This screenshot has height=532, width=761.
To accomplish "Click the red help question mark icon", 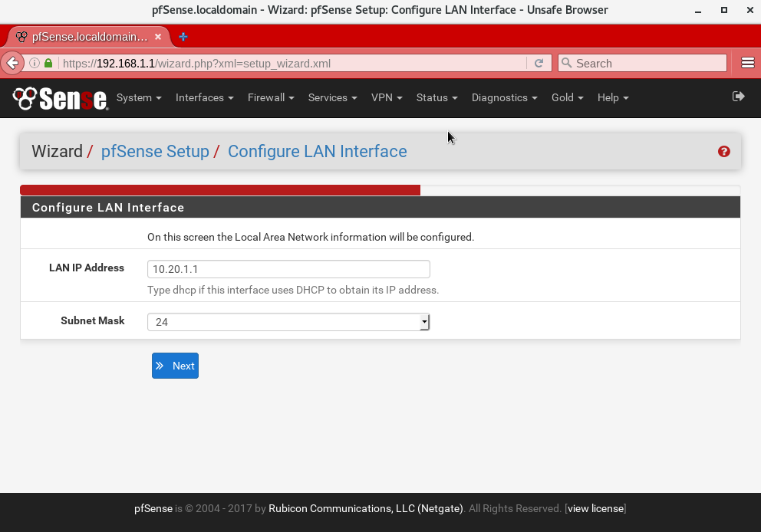I will pos(723,152).
